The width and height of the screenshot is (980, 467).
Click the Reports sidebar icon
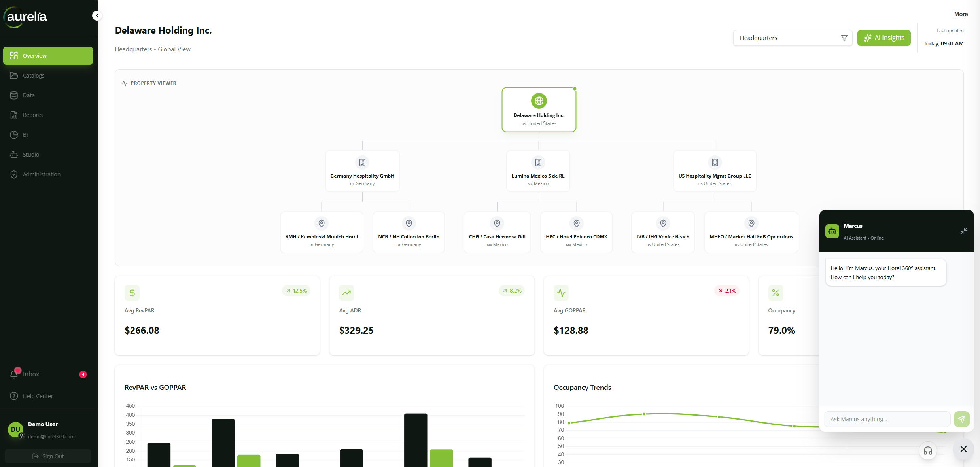coord(14,115)
